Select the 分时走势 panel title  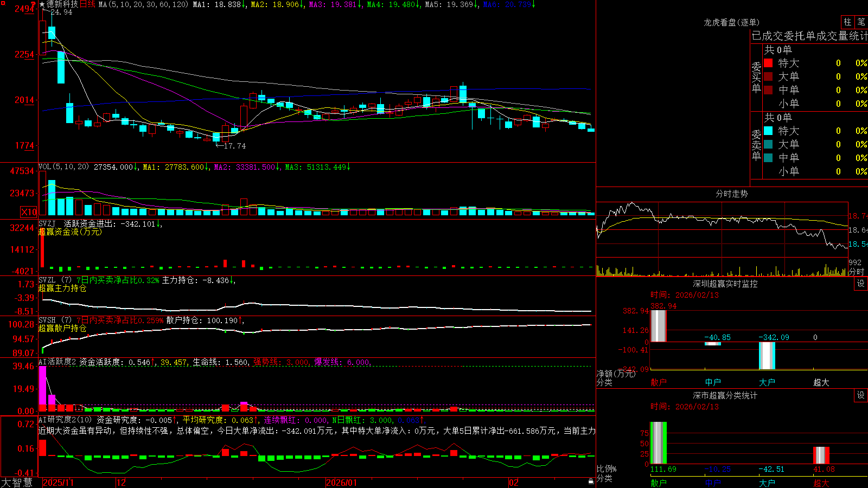point(731,194)
